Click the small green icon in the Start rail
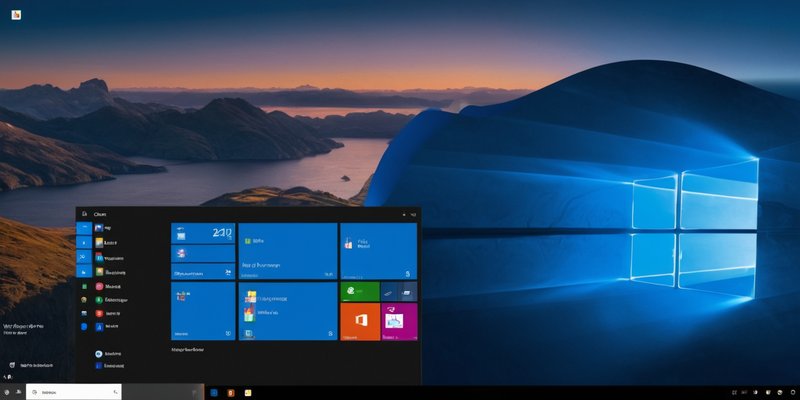Image resolution: width=800 pixels, height=400 pixels. (84, 286)
